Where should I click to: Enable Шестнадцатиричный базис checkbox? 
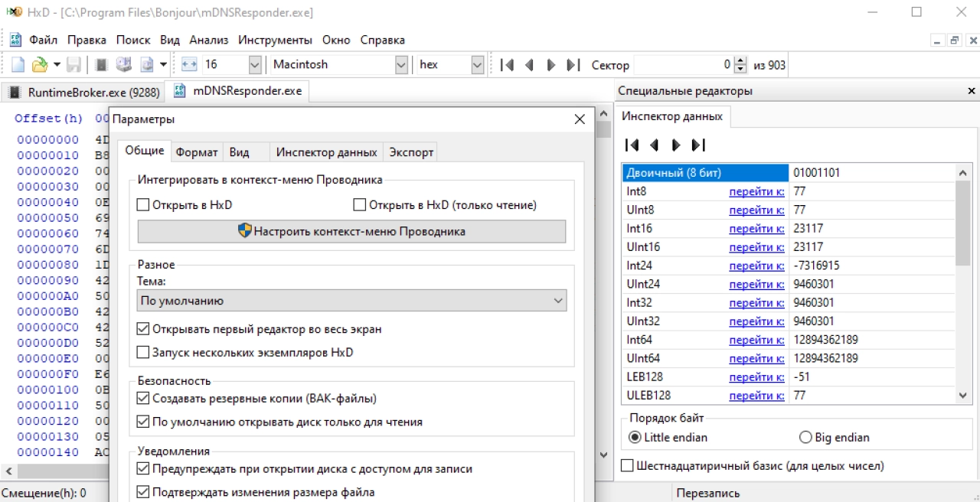[x=628, y=465]
